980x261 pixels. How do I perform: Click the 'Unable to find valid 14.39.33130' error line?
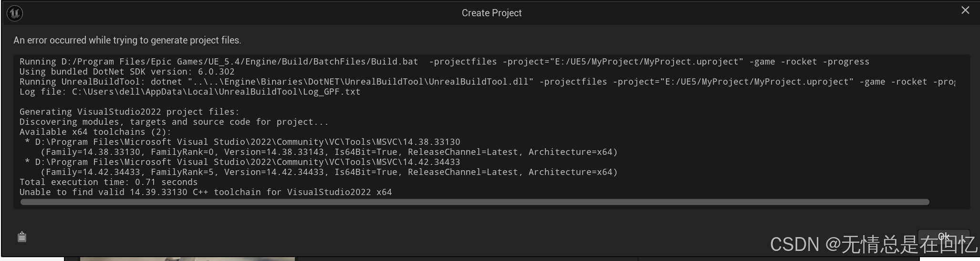206,192
